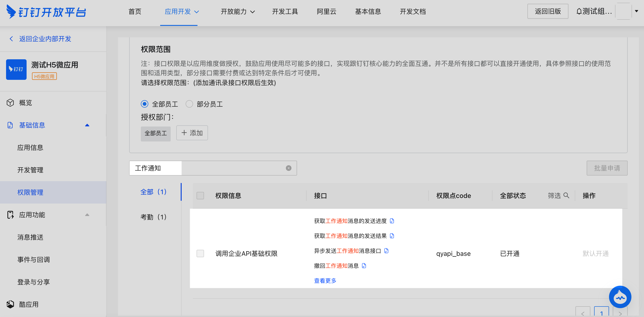644x317 pixels.
Task: Click the 概览 cube icon
Action: tap(10, 102)
